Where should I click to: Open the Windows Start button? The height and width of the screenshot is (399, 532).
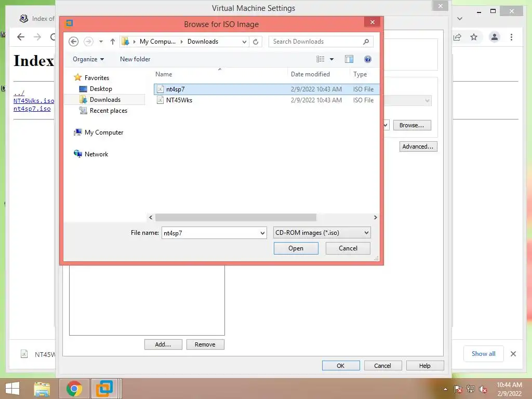[12, 389]
